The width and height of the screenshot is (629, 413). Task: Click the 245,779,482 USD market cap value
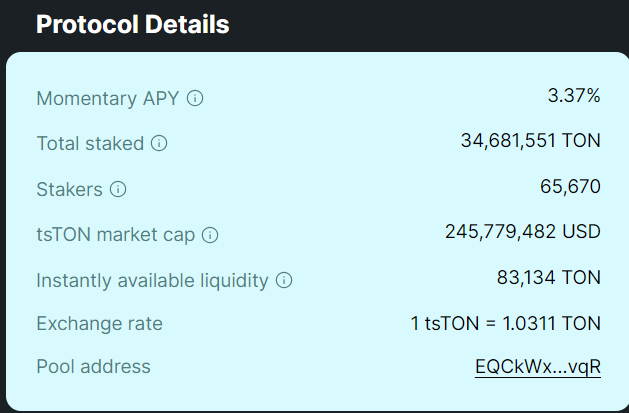click(523, 232)
